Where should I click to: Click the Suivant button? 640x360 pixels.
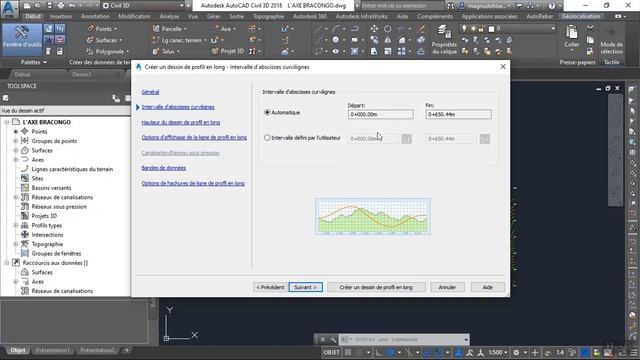point(305,287)
